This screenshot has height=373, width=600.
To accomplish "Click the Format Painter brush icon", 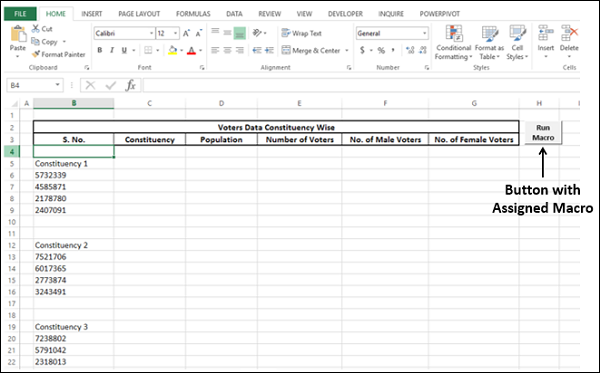I will click(x=36, y=54).
